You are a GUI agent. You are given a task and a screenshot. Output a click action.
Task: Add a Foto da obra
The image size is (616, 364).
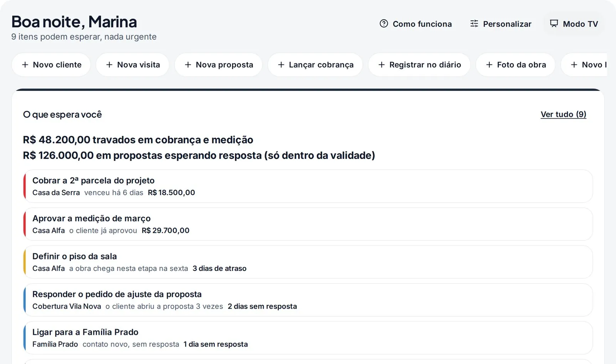516,65
